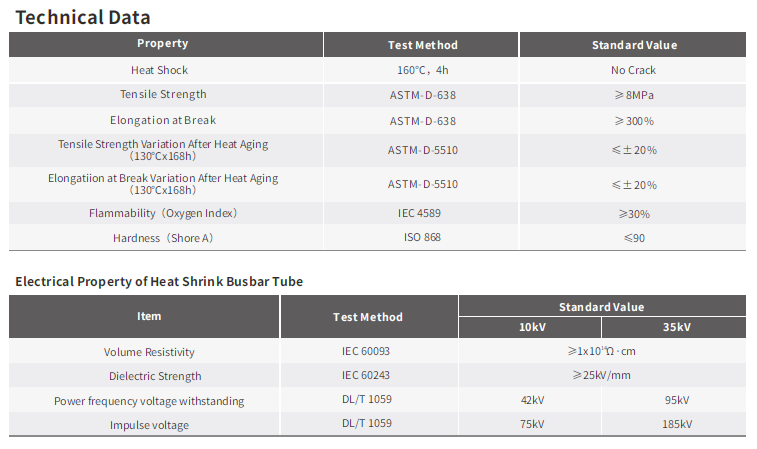
Task: Click the ≥300% value cell
Action: 633,121
